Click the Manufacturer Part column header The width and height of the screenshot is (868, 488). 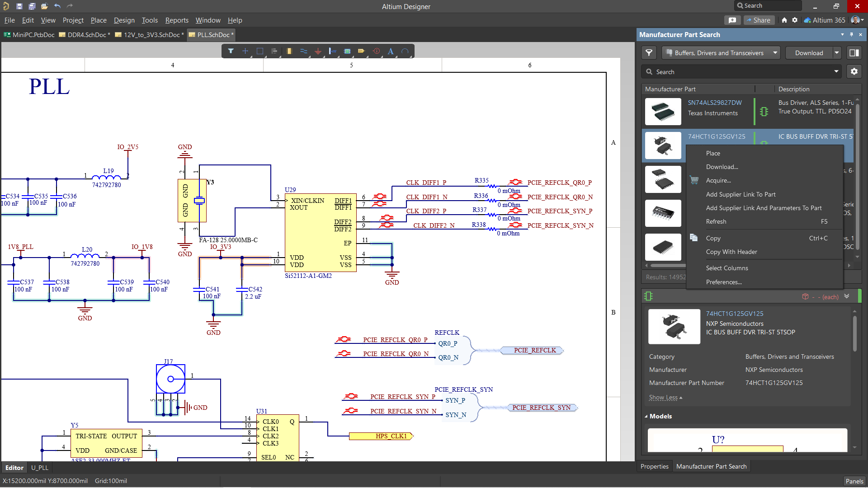[670, 89]
